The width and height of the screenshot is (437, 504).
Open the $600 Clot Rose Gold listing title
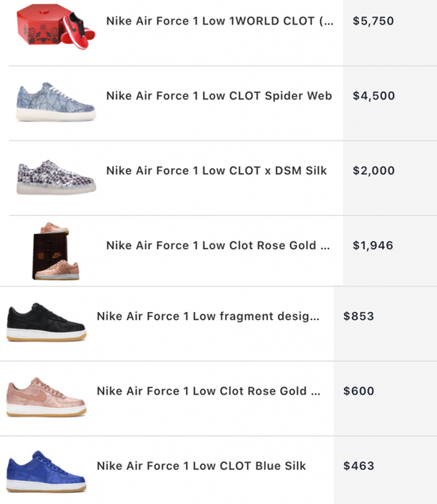[208, 391]
